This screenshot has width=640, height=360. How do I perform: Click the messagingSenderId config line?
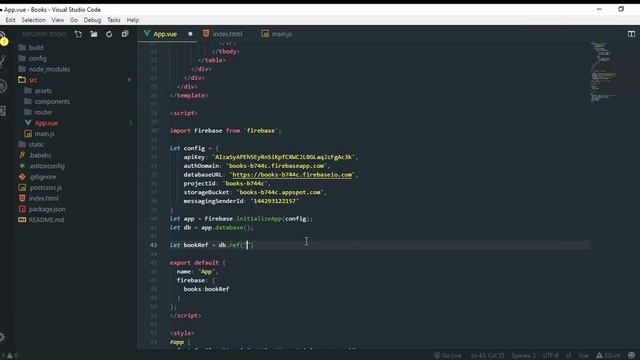pos(241,201)
